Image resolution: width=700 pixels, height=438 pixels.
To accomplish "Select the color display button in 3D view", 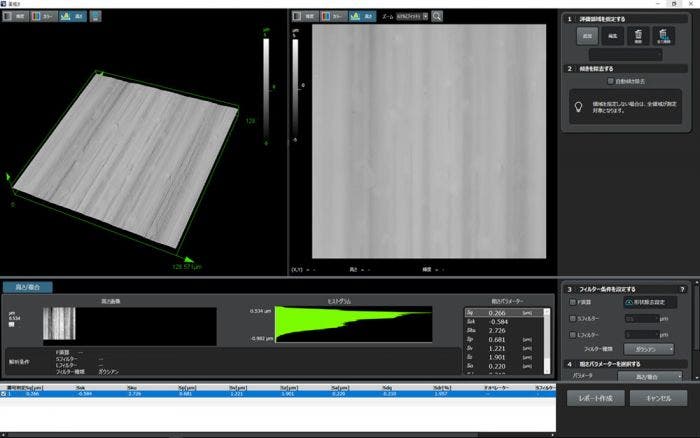I will [x=46, y=16].
